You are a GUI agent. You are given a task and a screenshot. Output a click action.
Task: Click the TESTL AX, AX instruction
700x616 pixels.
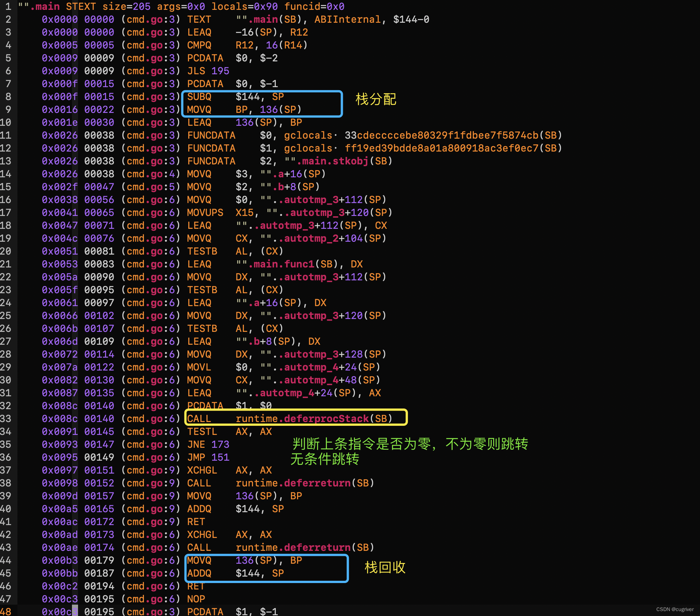pos(229,432)
